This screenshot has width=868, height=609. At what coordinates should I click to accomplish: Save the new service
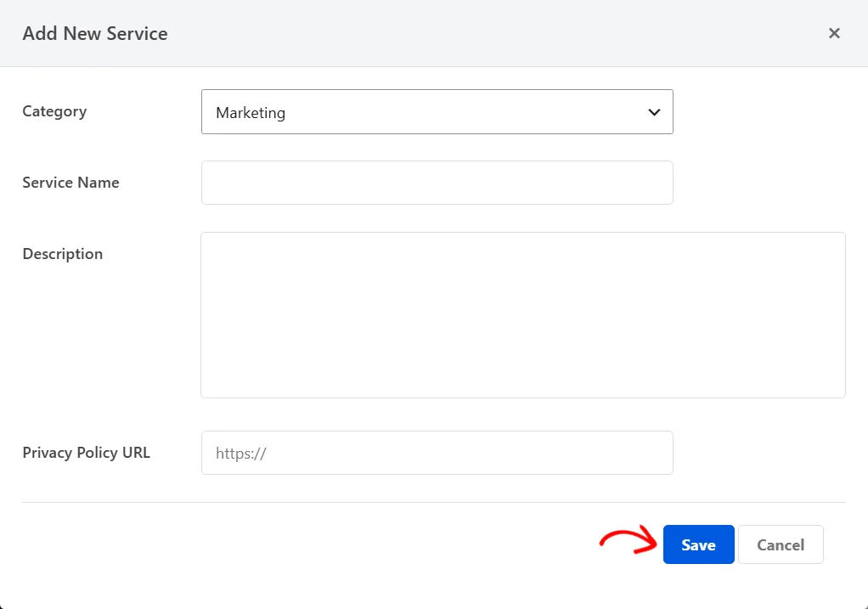pyautogui.click(x=699, y=544)
